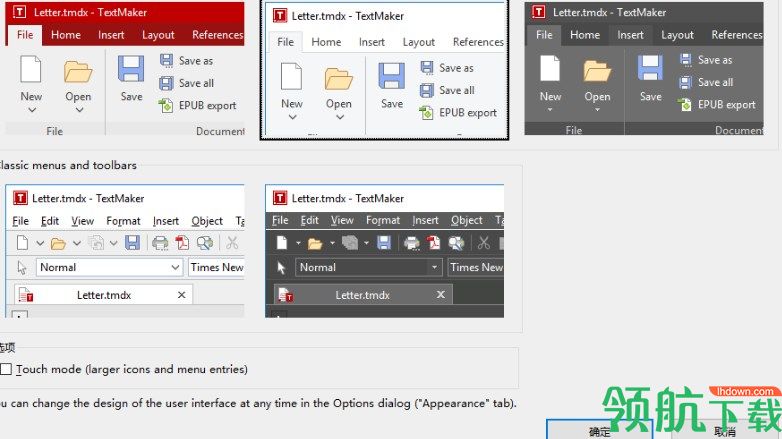Screen dimensions: 782x439
Task: Click Save as icon in the red ribbon preview
Action: click(x=166, y=60)
